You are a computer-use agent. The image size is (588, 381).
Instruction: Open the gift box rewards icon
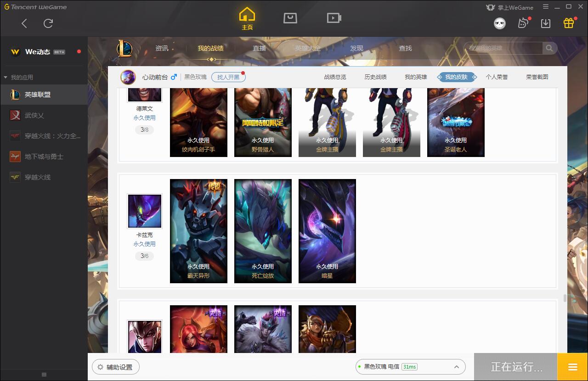pos(569,23)
